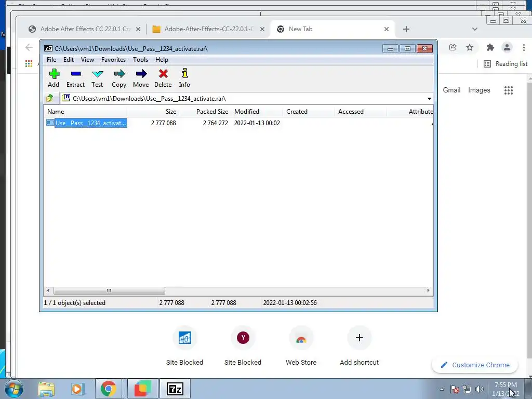Click the red Delete toolbar icon

coord(163,78)
